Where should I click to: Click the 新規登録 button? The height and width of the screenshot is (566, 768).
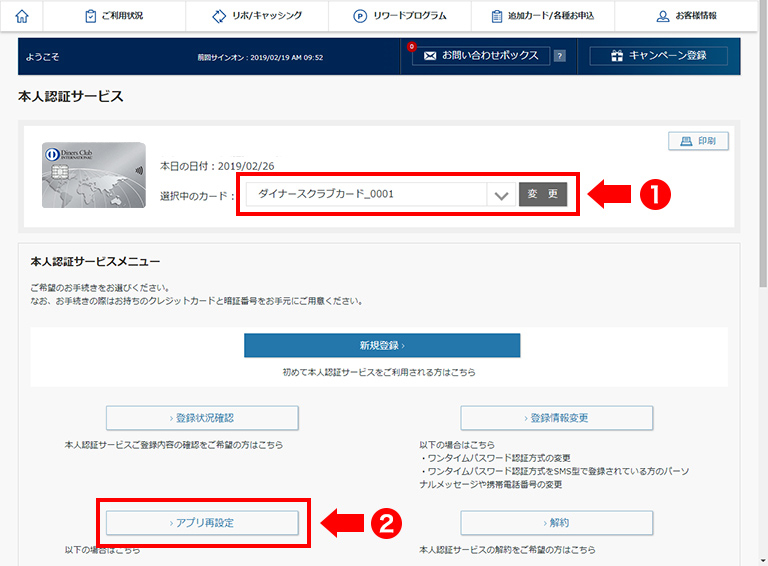click(382, 346)
